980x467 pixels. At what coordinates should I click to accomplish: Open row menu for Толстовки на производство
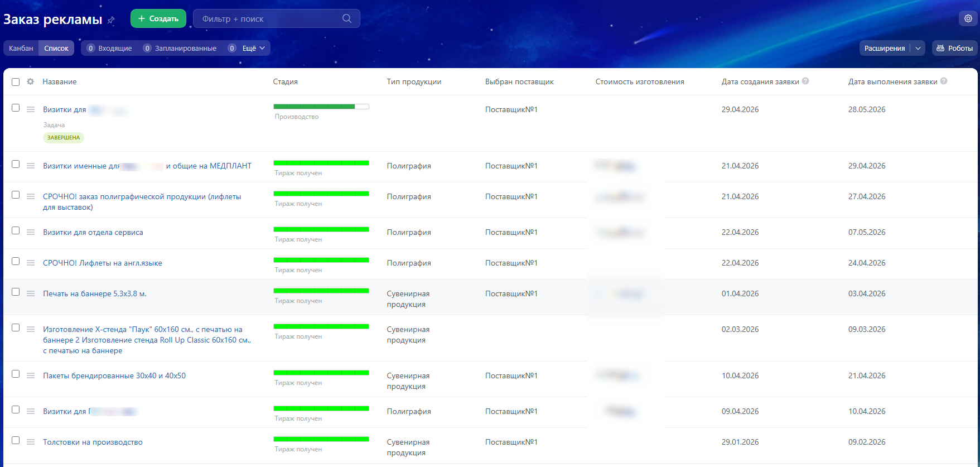(x=31, y=442)
